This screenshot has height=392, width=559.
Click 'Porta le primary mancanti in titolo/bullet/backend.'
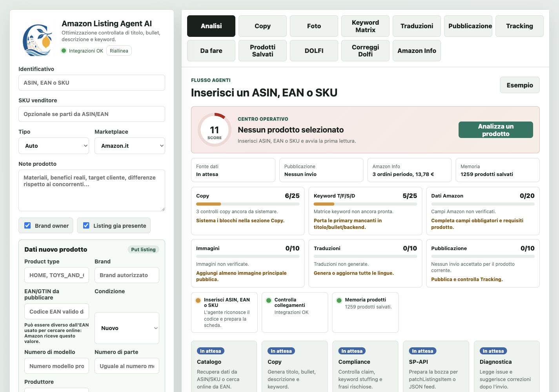pyautogui.click(x=348, y=224)
